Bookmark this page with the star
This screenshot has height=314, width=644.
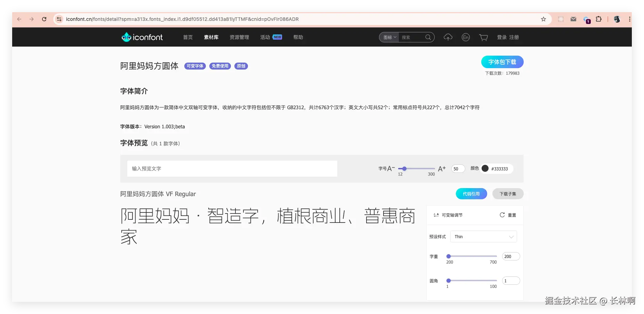point(544,19)
